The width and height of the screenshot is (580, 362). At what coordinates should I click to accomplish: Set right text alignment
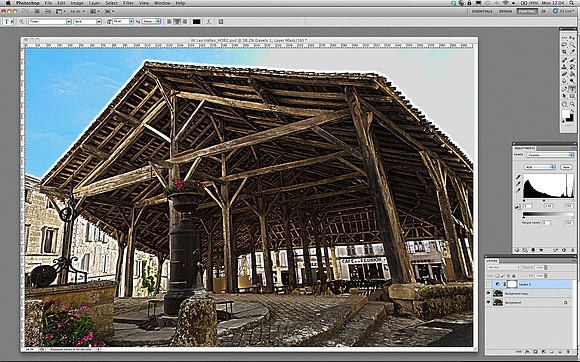[x=185, y=21]
